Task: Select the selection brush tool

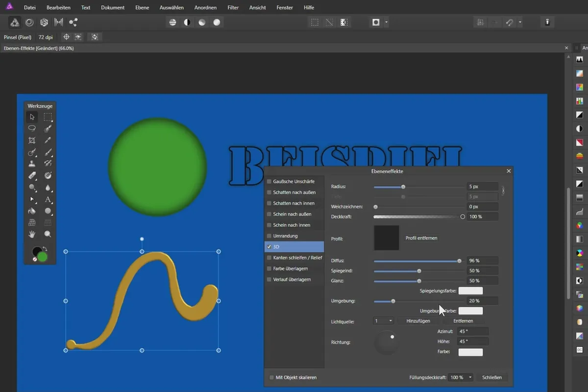Action: click(48, 128)
